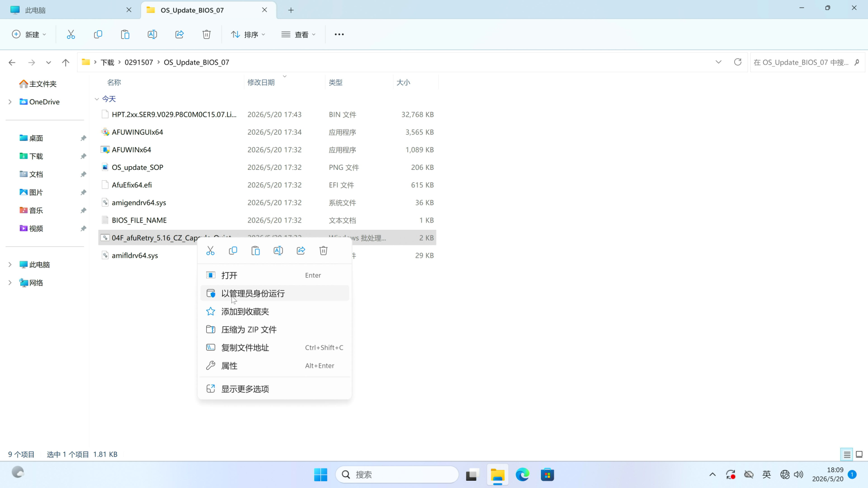Close the OS_Update_BIOS_07 tab

265,10
